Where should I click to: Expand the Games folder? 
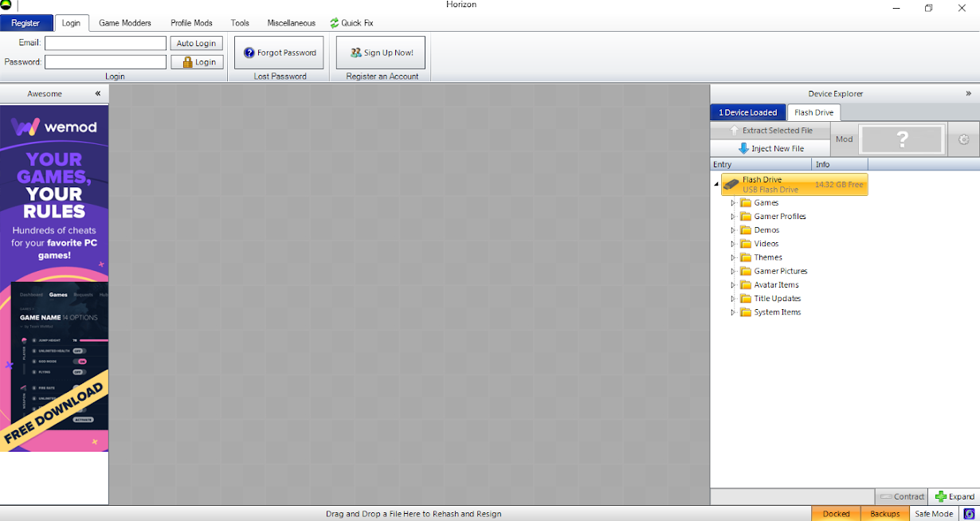pyautogui.click(x=732, y=202)
